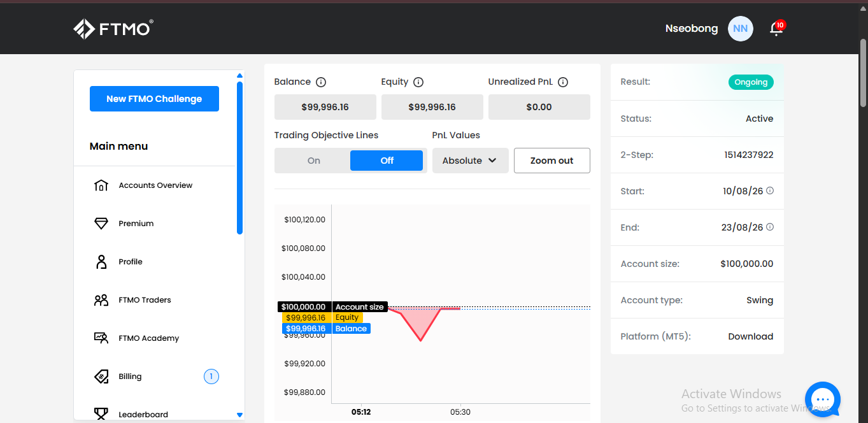This screenshot has width=868, height=423.
Task: Click the MT5 Download link
Action: [x=751, y=336]
